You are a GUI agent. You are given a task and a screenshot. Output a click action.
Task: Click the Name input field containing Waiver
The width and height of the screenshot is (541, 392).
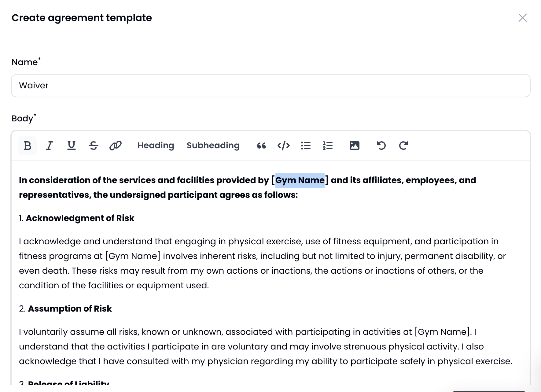coord(270,86)
